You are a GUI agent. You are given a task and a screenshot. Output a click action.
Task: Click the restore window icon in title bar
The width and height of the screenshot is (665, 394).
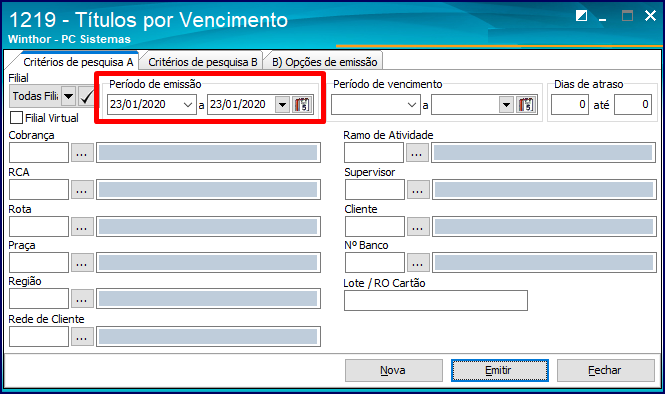coord(581,16)
